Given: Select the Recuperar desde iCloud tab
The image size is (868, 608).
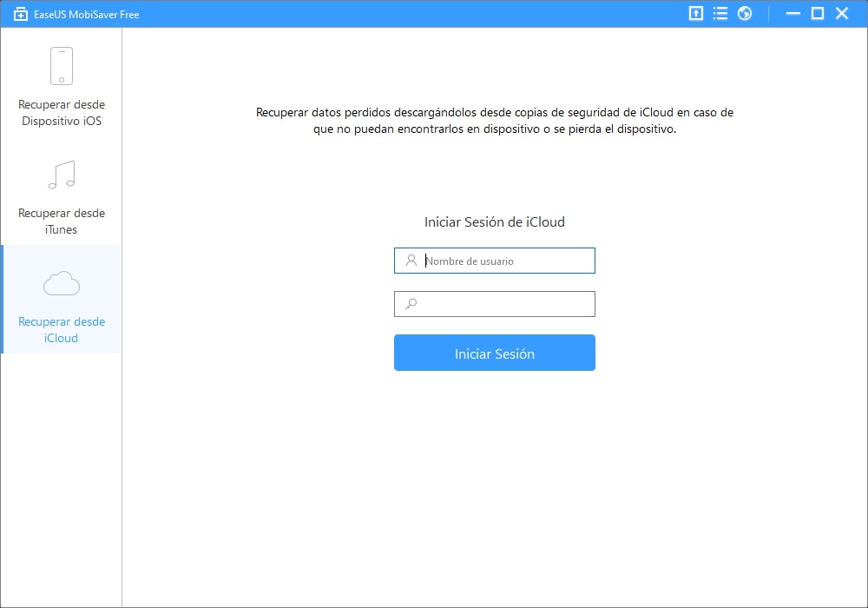Looking at the screenshot, I should coord(61,300).
